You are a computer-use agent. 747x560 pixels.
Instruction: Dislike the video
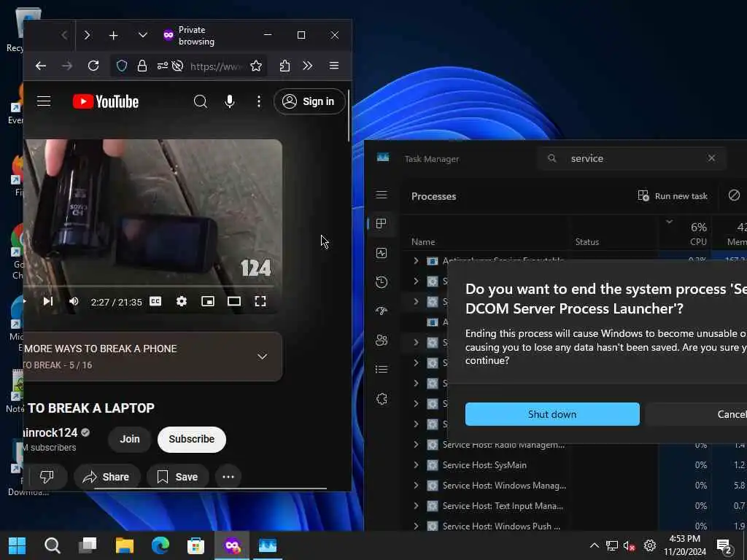pyautogui.click(x=47, y=477)
